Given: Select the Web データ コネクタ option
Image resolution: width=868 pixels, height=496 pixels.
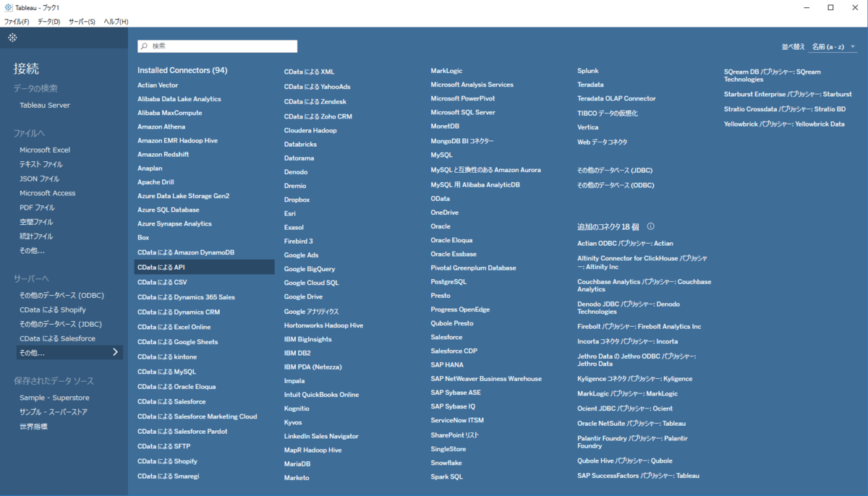Looking at the screenshot, I should coord(603,142).
